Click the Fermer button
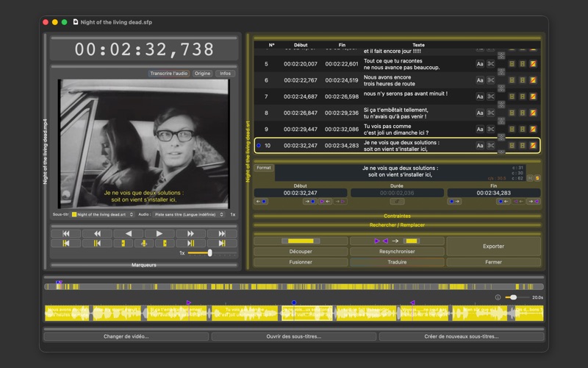 tap(493, 262)
